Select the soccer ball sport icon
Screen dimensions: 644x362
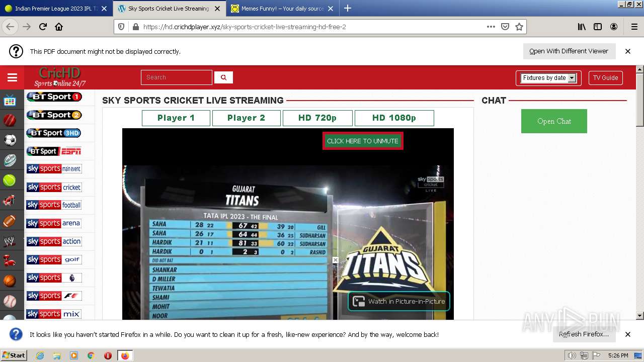click(10, 140)
